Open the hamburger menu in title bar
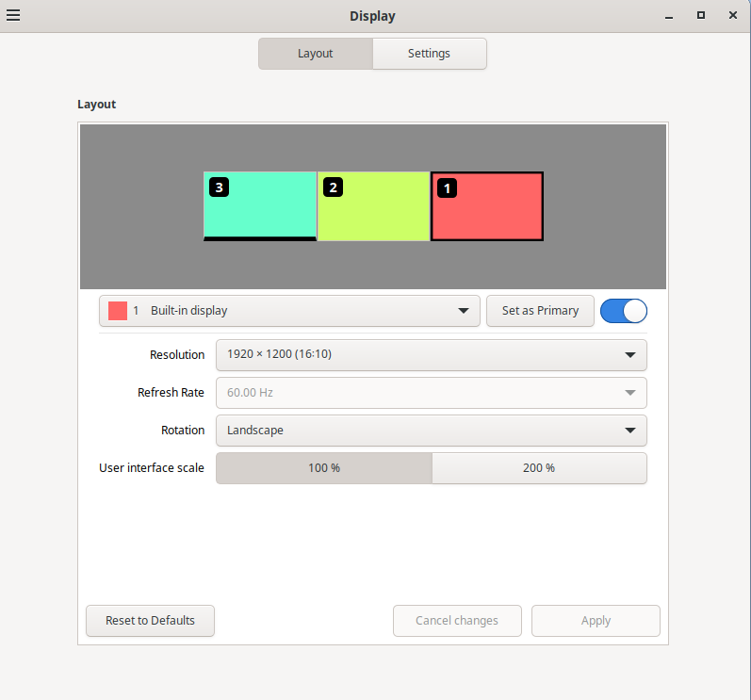The width and height of the screenshot is (751, 700). 13,15
